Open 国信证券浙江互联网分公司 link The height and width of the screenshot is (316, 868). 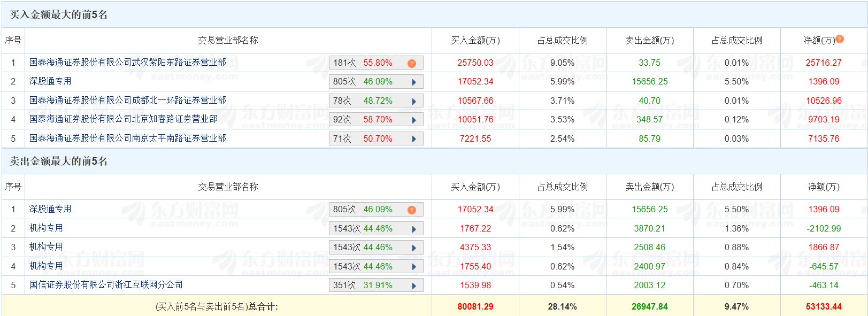[106, 285]
